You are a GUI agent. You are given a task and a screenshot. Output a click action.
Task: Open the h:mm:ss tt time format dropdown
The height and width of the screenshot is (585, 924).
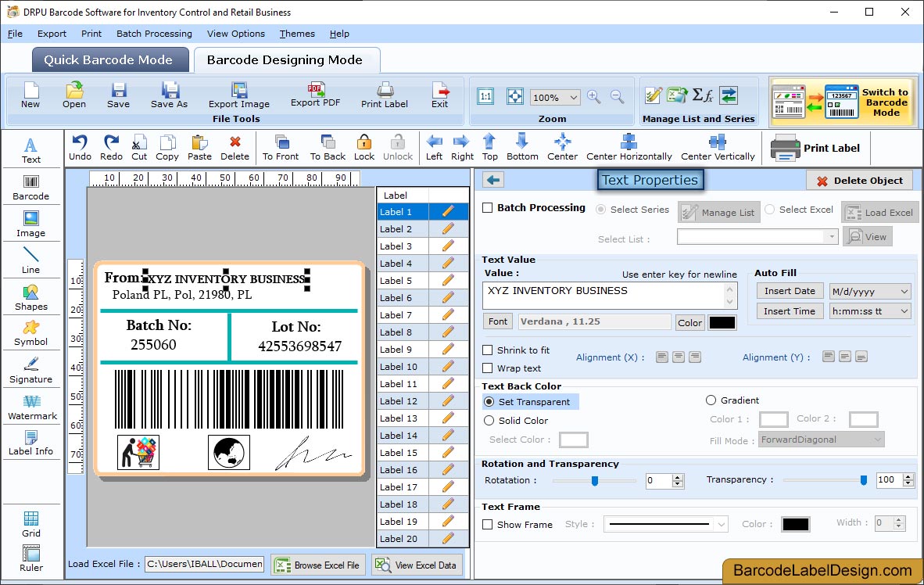870,311
